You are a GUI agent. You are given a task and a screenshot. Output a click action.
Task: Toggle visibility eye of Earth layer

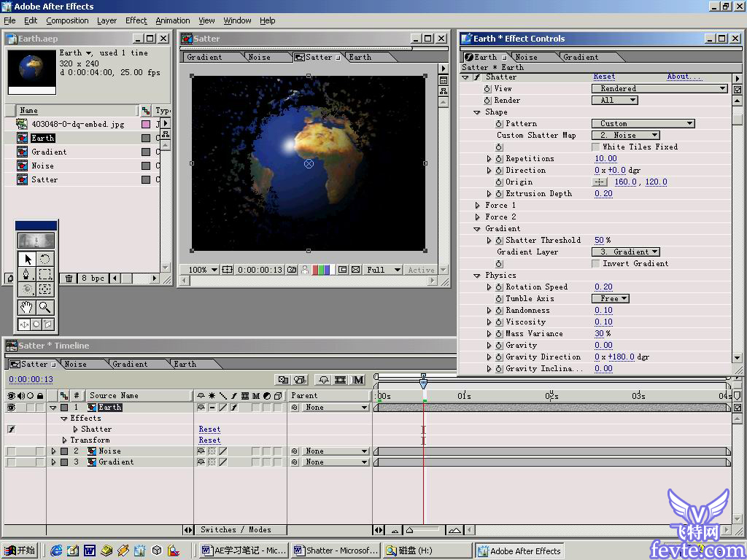(12, 408)
